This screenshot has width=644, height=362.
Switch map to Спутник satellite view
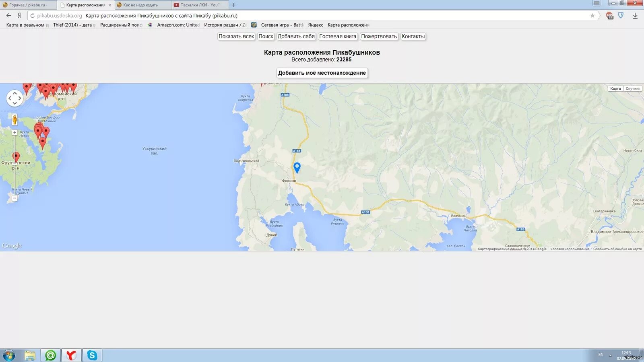[x=633, y=88]
